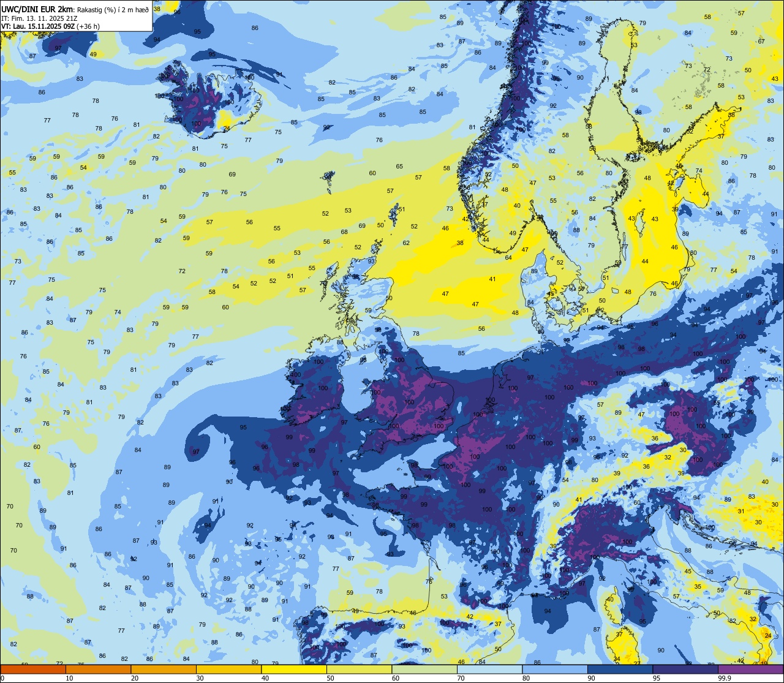The height and width of the screenshot is (683, 784).
Task: Click the legend tick label '95'
Action: [656, 678]
